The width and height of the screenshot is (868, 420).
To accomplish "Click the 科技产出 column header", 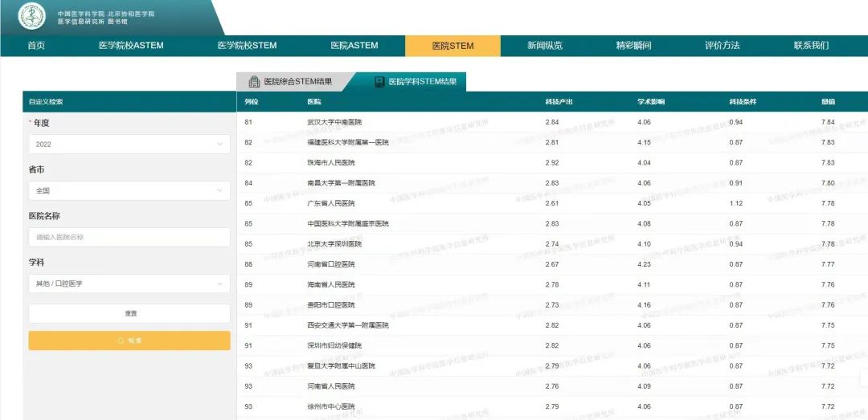I will pos(559,102).
